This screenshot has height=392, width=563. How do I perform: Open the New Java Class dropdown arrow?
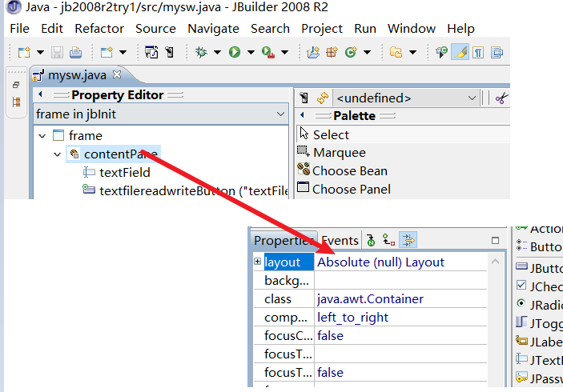(367, 52)
